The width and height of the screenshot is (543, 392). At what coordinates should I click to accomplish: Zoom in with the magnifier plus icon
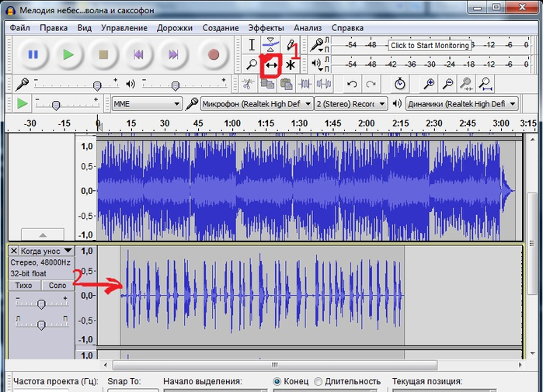tap(429, 84)
